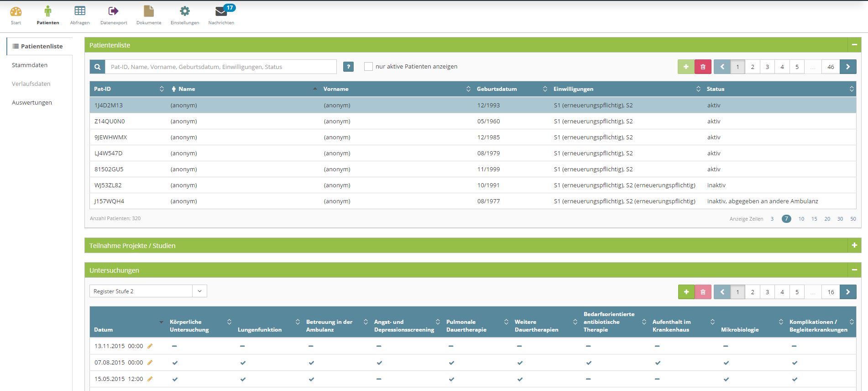Delete Untersuchung with the trash button

pos(703,292)
